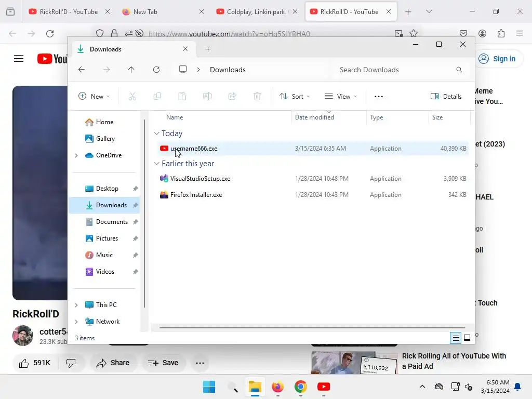Open the YouTube guide hamburger menu

19,59
